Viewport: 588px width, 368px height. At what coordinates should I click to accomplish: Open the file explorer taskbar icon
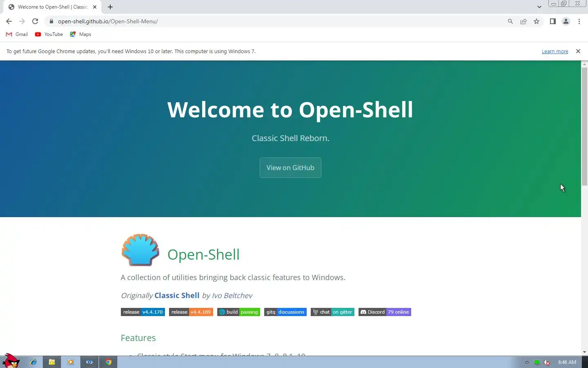52,362
